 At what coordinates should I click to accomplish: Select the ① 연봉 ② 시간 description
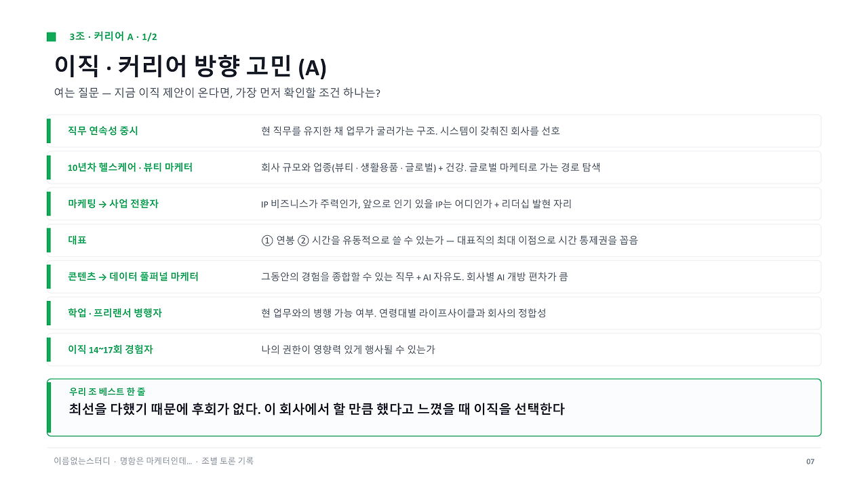[x=450, y=241]
